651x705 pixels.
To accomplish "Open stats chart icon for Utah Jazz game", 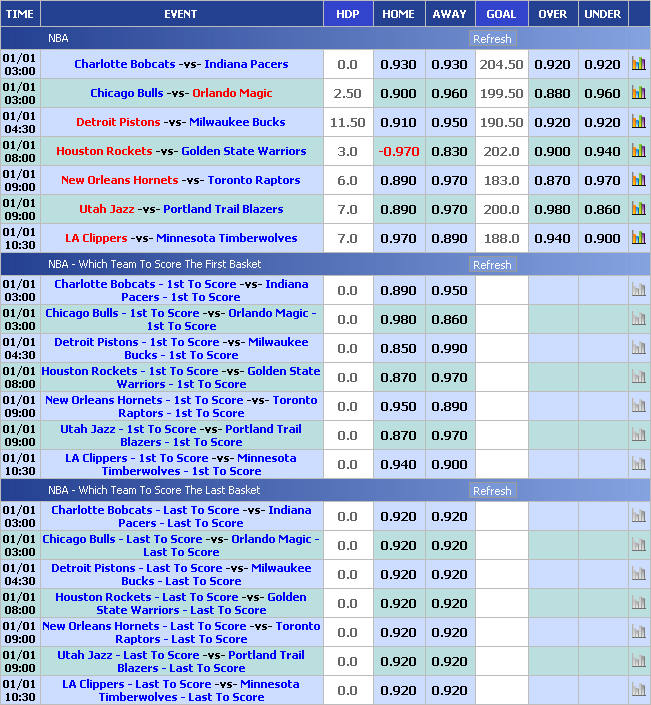I will tap(638, 209).
